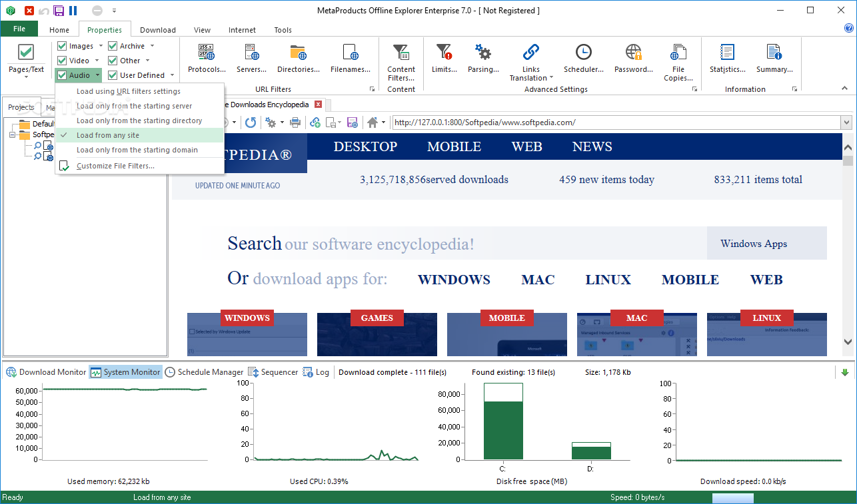The width and height of the screenshot is (857, 504).
Task: Open the Protocols URL filter
Action: (207, 59)
